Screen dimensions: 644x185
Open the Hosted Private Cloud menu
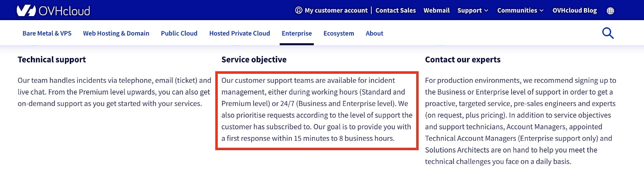point(239,33)
